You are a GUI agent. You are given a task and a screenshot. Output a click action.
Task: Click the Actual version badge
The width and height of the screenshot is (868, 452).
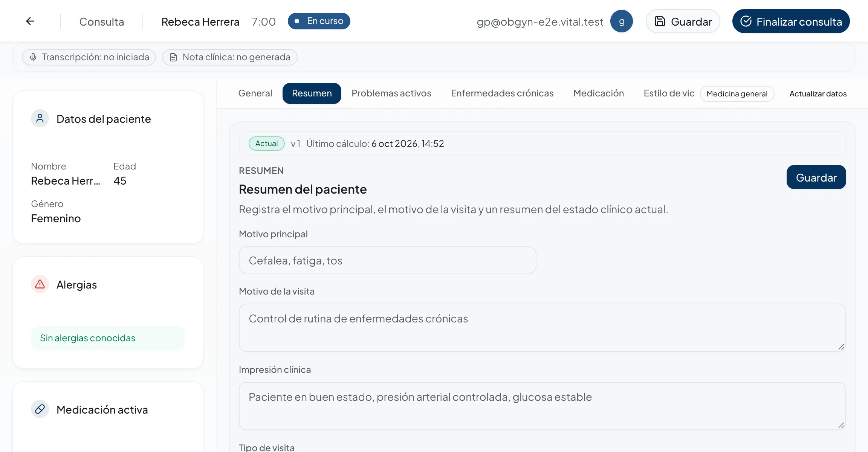267,144
